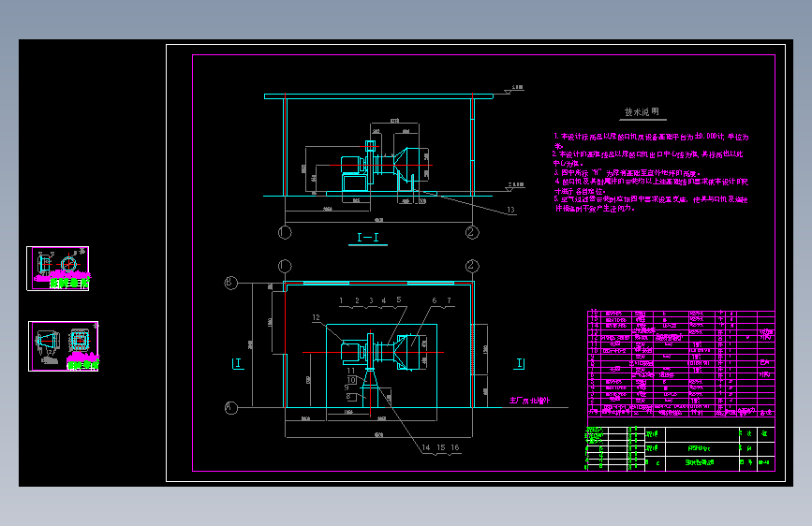Select the red centerline of plan-view fan
This screenshot has height=526, width=812.
(373, 352)
